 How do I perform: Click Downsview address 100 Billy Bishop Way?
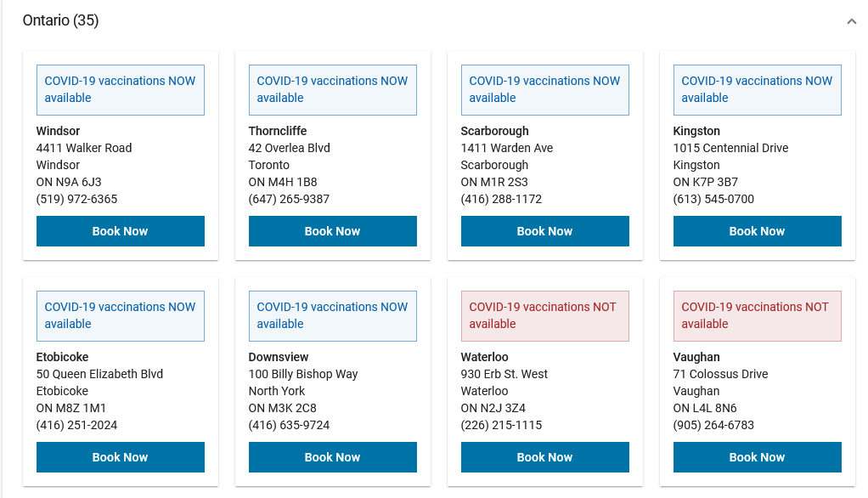(x=303, y=374)
